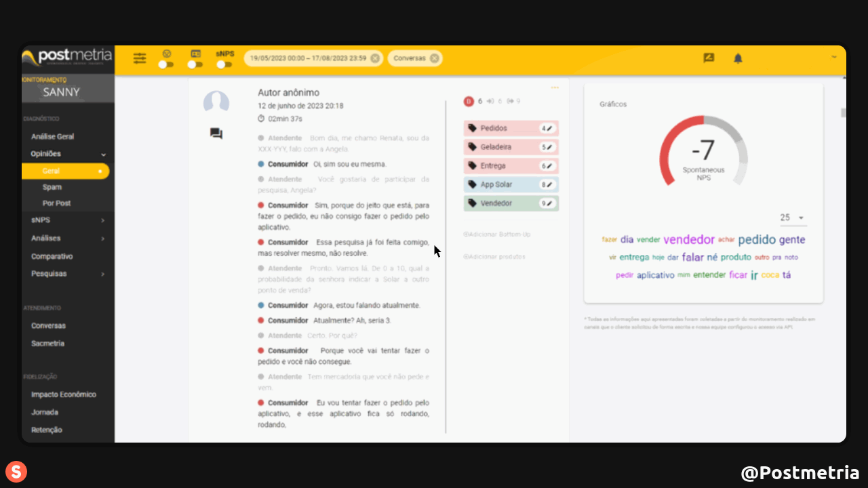
Task: Click the incoming messages icon showing 6
Action: [490, 102]
